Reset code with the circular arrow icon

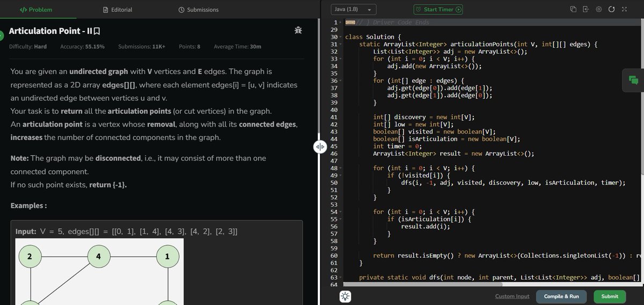tap(611, 9)
